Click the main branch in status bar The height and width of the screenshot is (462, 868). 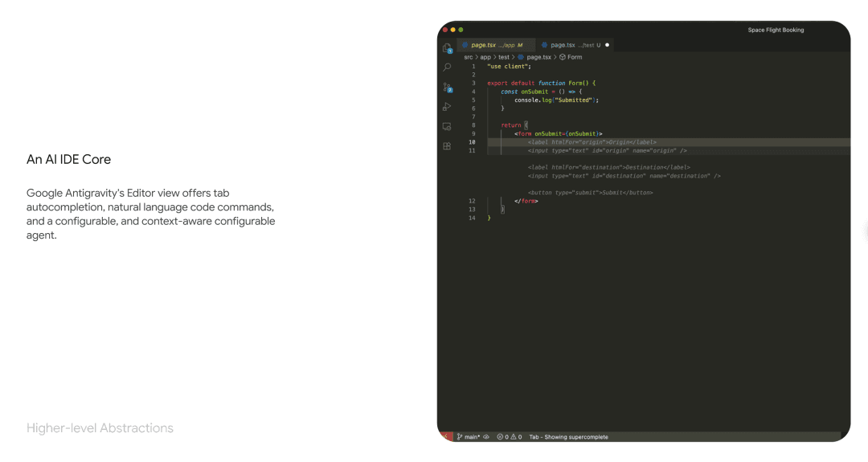point(469,437)
